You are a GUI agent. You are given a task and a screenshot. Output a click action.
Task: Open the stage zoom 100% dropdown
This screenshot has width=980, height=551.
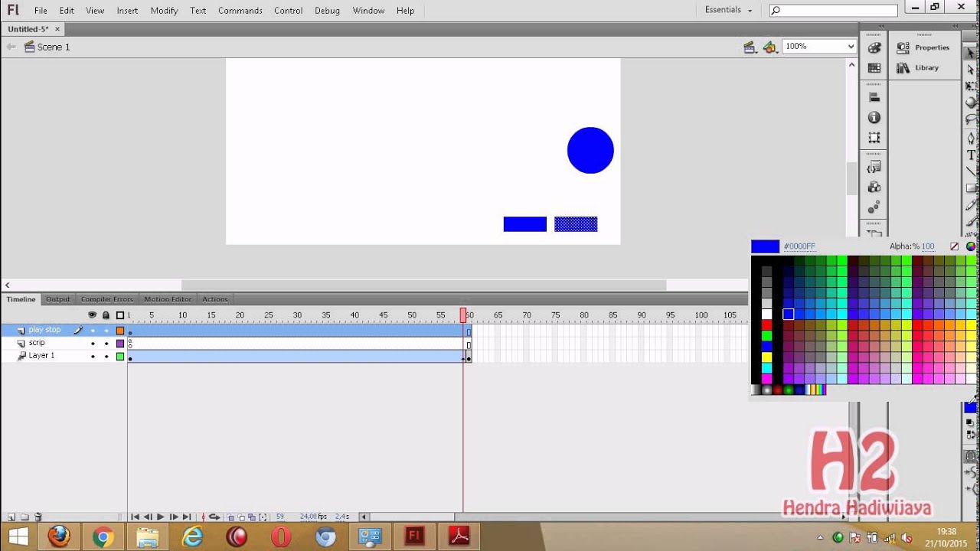818,47
